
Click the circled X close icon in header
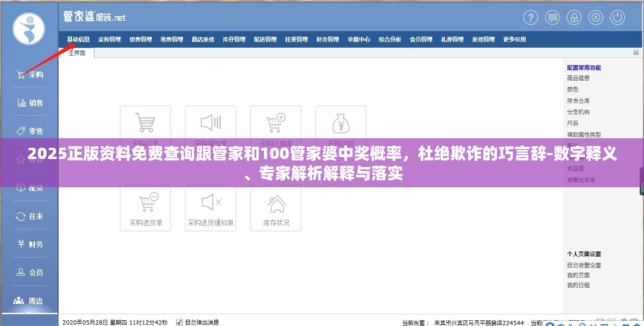point(596,18)
